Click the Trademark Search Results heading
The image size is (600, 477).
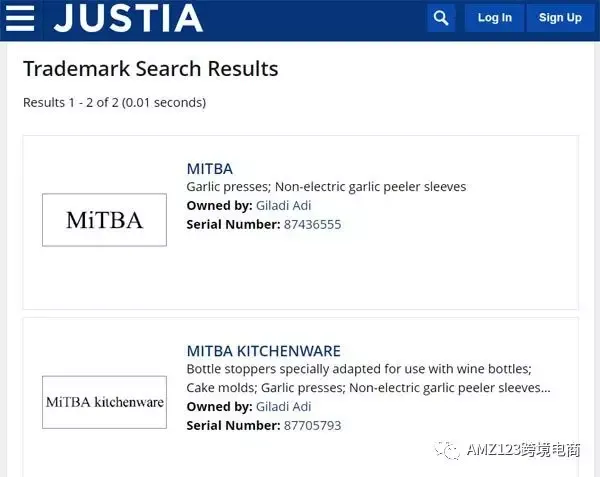(x=150, y=69)
